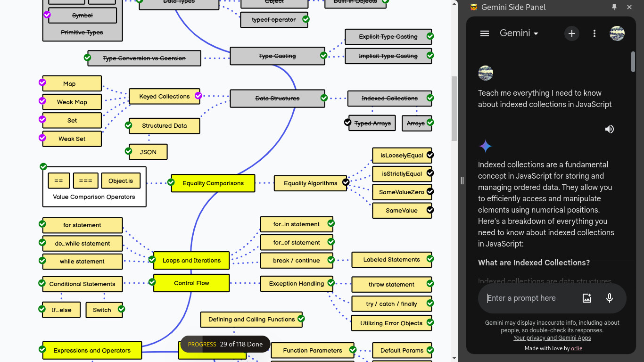Click the side panel resize handle

pos(462,181)
